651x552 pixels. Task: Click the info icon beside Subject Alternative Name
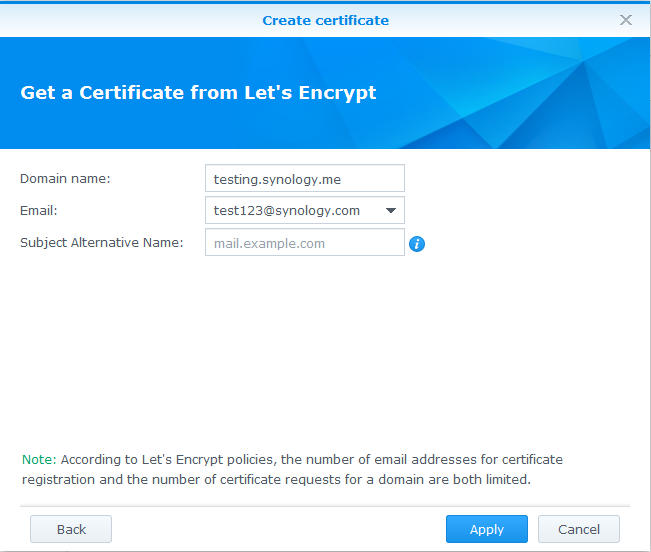(418, 244)
